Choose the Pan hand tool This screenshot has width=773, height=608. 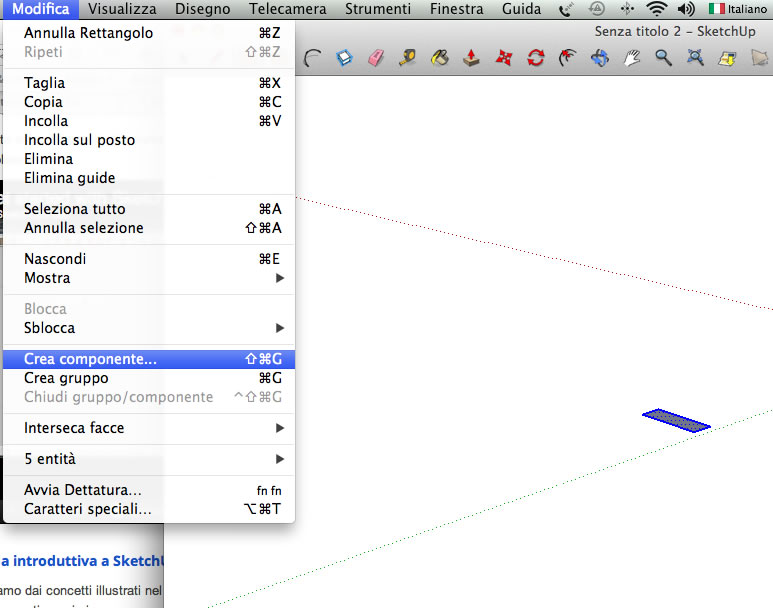coord(631,58)
